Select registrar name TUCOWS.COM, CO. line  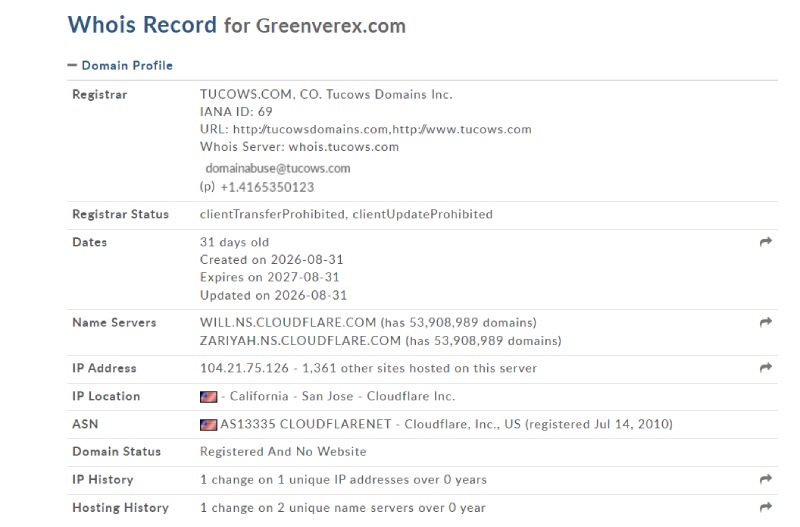click(x=326, y=94)
